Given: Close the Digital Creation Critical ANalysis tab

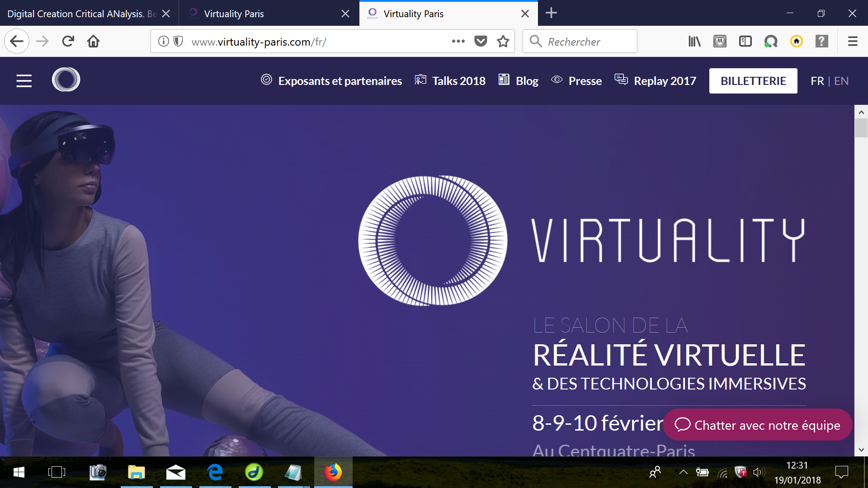Looking at the screenshot, I should (x=166, y=14).
